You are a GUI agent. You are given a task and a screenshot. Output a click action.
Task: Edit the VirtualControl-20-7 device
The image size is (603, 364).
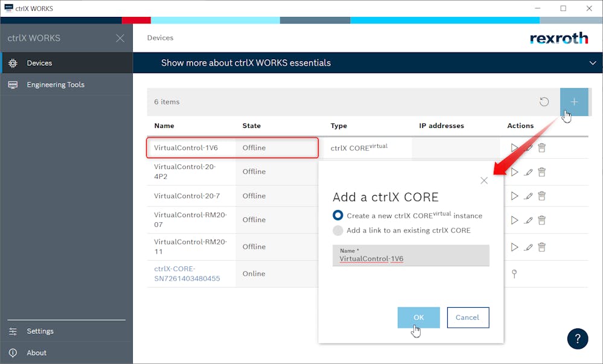click(528, 196)
